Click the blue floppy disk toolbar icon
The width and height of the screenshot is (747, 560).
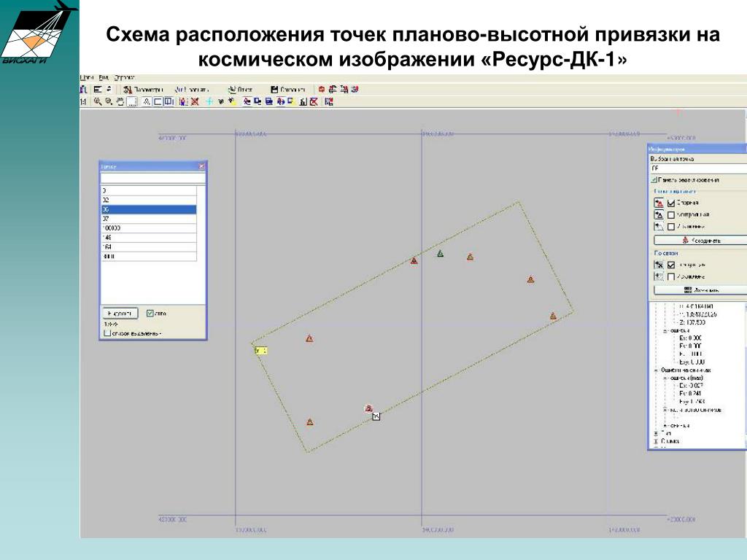coord(269,101)
